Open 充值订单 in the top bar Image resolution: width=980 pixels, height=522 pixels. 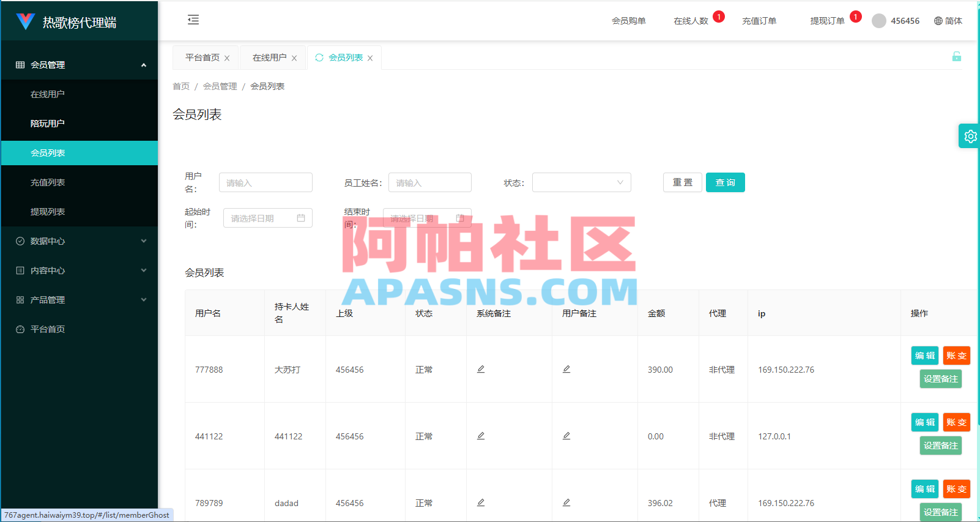coord(760,21)
